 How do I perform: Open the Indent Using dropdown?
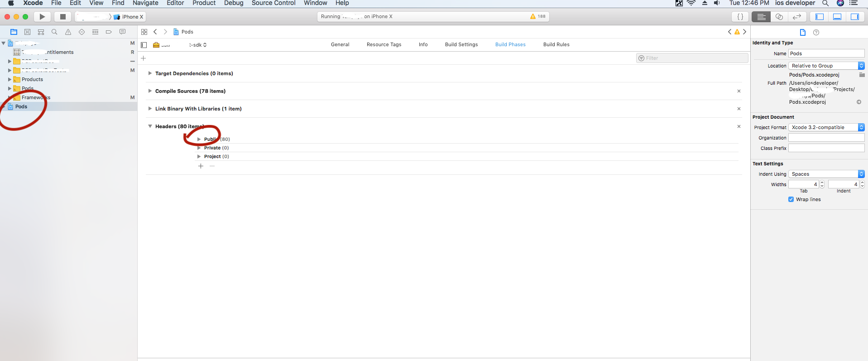point(826,174)
